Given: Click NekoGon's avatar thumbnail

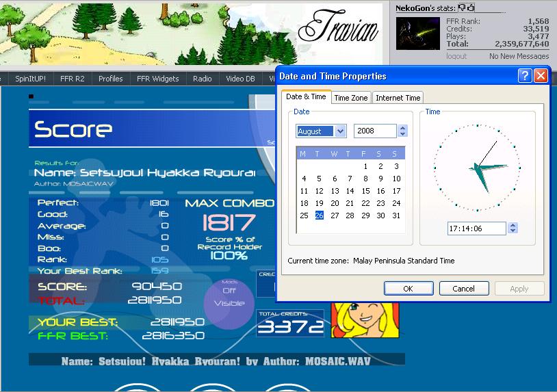Looking at the screenshot, I should point(417,34).
